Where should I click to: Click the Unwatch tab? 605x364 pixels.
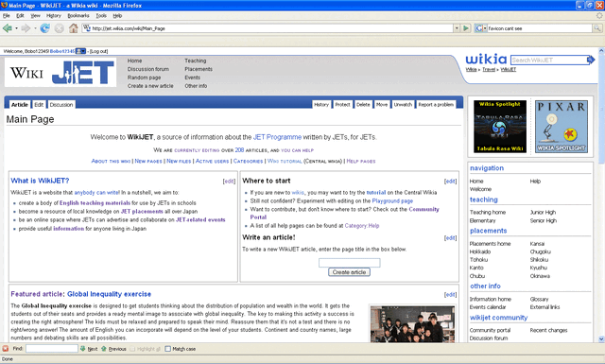pos(404,105)
